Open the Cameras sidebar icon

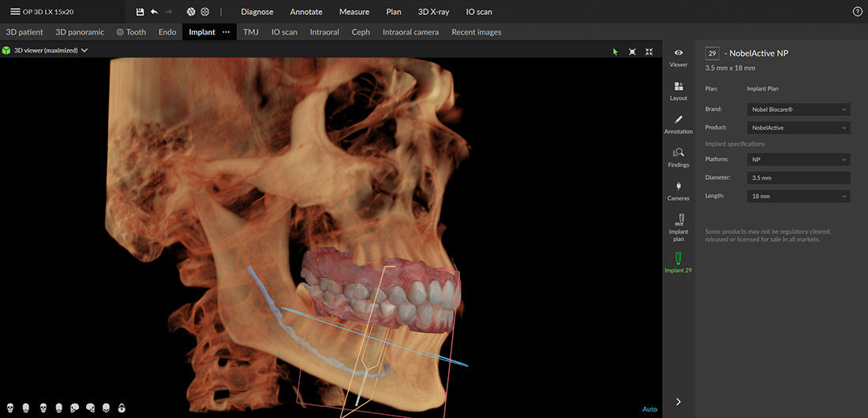[679, 190]
